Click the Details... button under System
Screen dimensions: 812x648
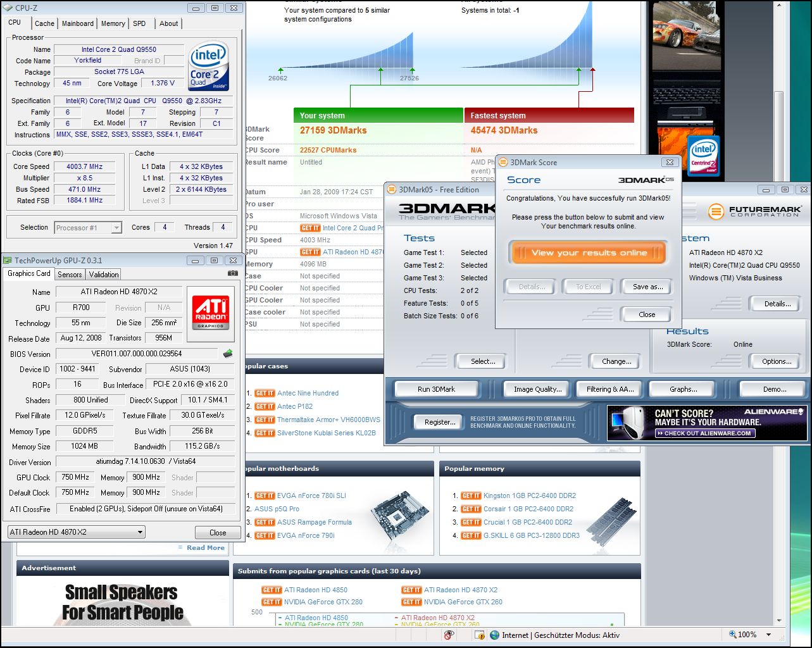tap(777, 304)
